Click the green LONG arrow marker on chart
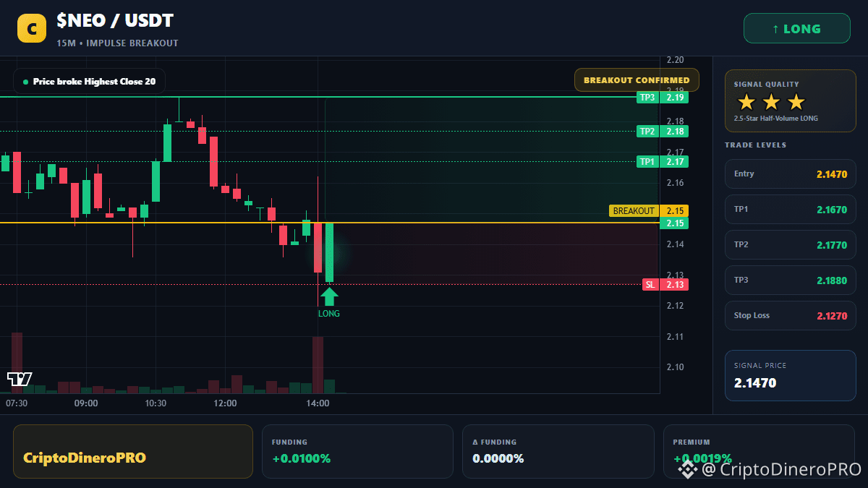This screenshot has height=488, width=868. pyautogui.click(x=329, y=296)
